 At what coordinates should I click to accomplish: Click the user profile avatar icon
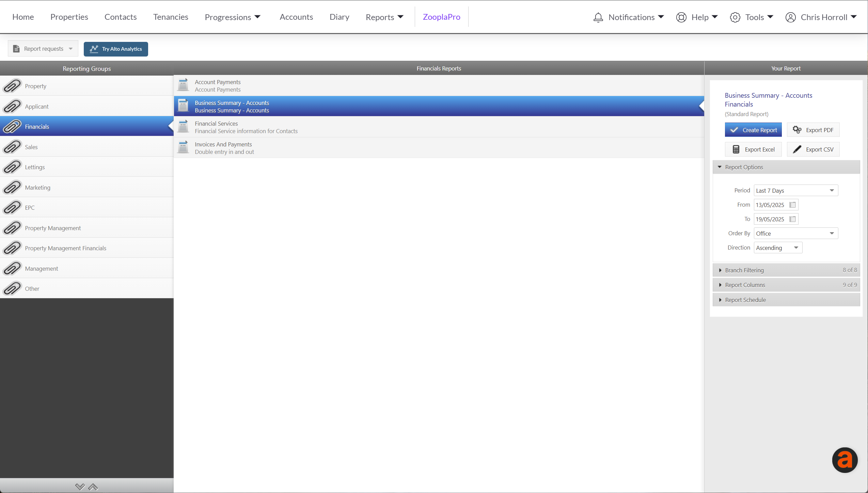point(790,17)
